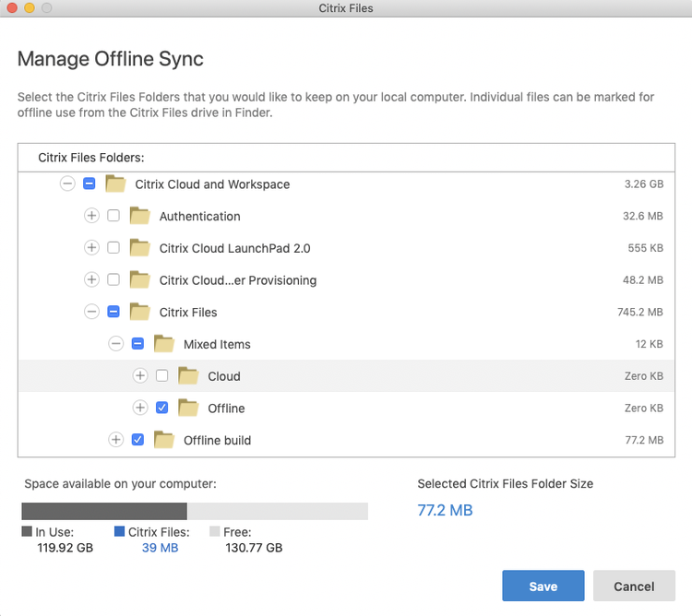Toggle the Citrix Cloud and Workspace checkbox
Screen dimensions: 692x616
89,184
